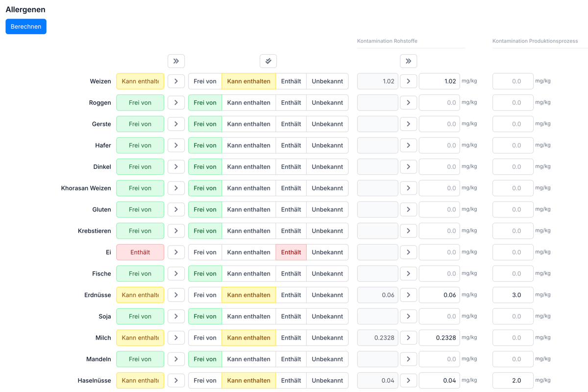Choose Enthält for Milch
588x392 pixels.
[x=291, y=338]
